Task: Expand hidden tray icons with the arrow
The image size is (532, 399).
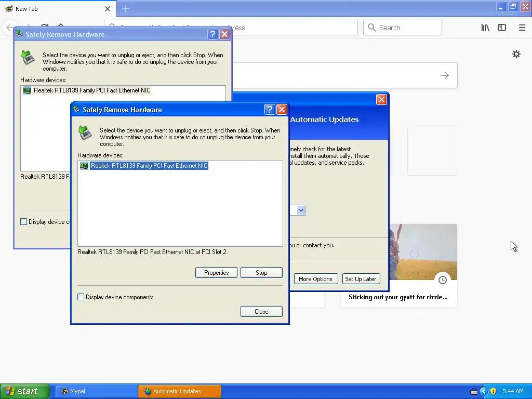Action: click(x=484, y=391)
